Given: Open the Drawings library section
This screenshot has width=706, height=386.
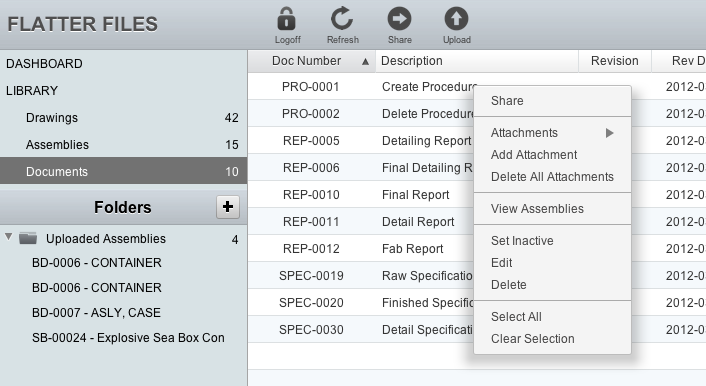Looking at the screenshot, I should click(x=123, y=118).
